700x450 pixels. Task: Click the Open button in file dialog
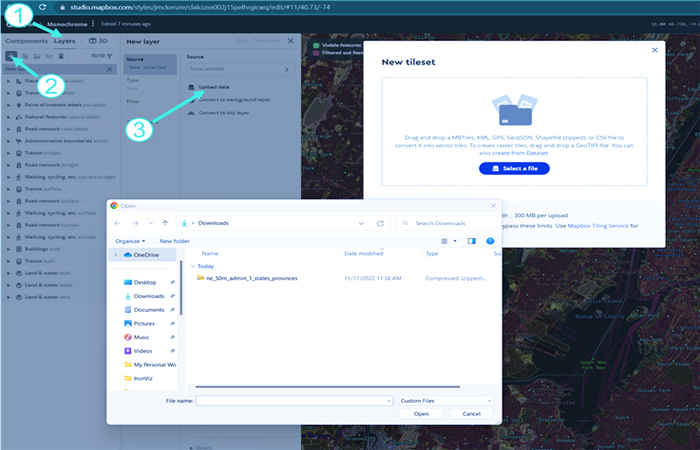tap(421, 414)
